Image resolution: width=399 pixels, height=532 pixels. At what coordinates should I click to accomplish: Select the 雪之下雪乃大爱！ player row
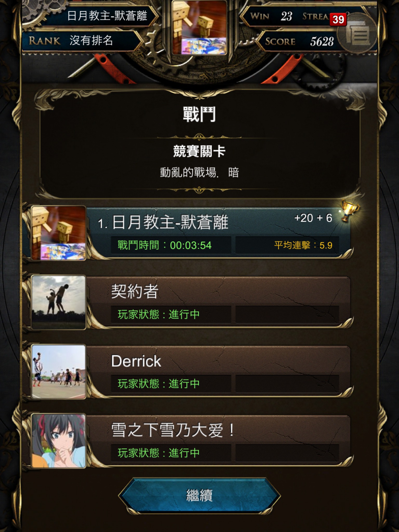(x=188, y=441)
